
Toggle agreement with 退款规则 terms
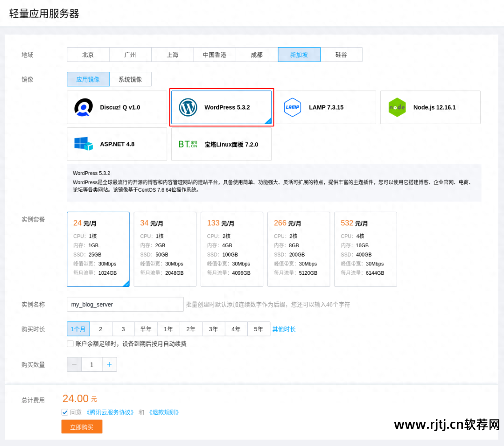pyautogui.click(x=164, y=412)
